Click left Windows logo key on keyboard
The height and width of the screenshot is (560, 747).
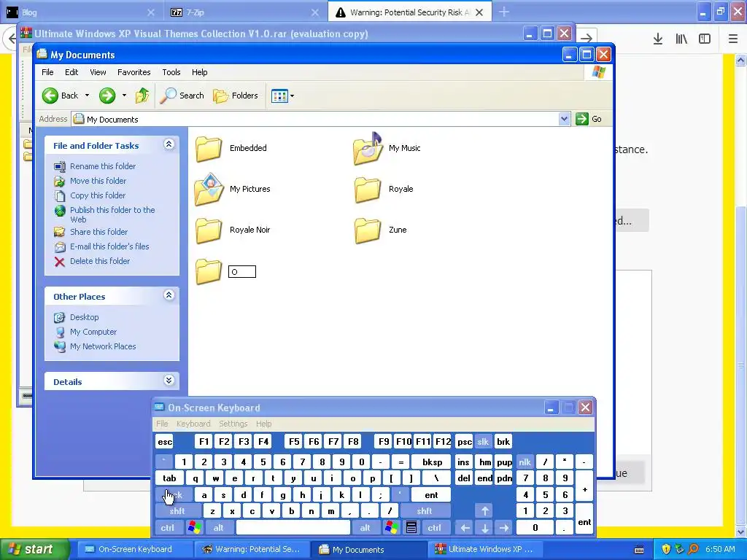click(194, 528)
